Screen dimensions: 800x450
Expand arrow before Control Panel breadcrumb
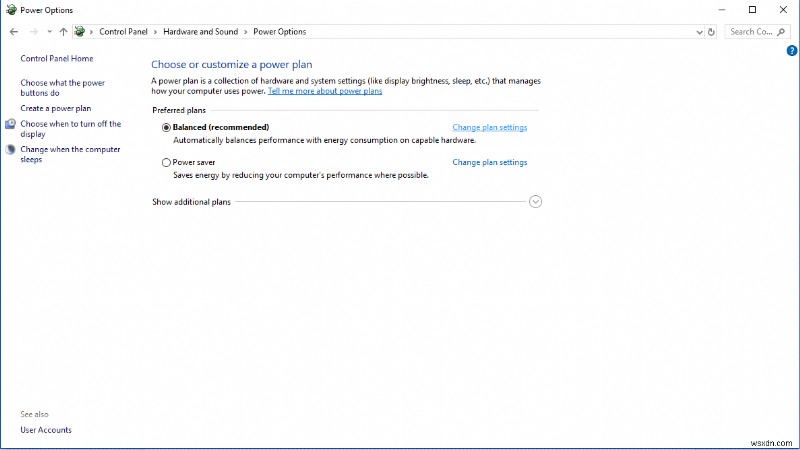(x=91, y=32)
